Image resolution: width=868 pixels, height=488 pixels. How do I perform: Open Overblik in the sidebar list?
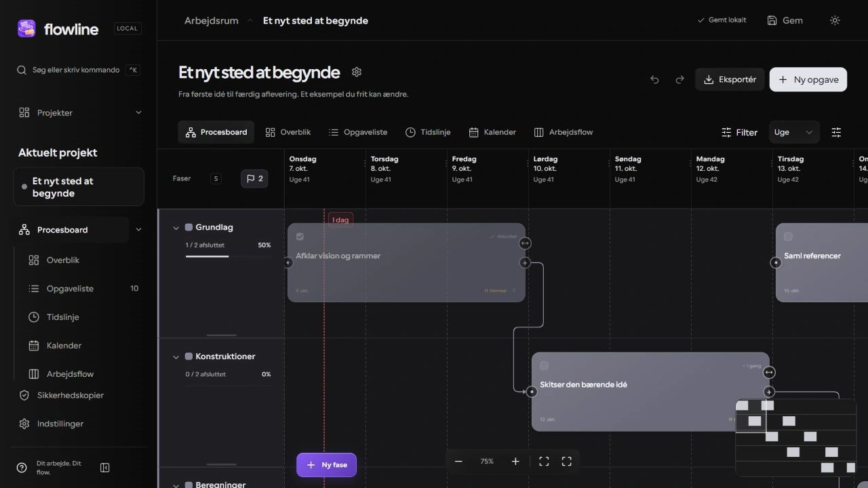(x=63, y=260)
